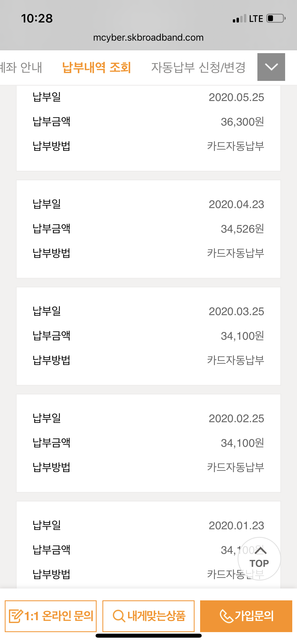Tap the magnifier icon for 내게맞는상품
The image size is (297, 644).
(x=119, y=616)
